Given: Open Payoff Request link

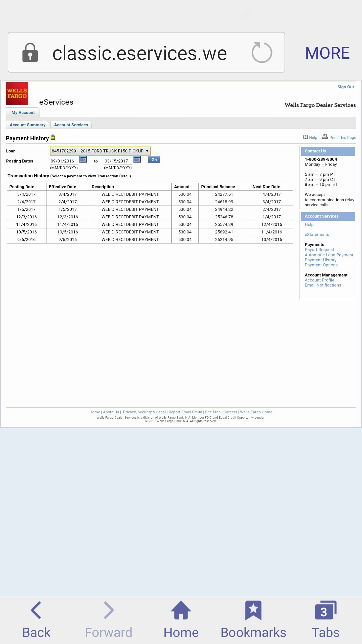Looking at the screenshot, I should point(319,250).
